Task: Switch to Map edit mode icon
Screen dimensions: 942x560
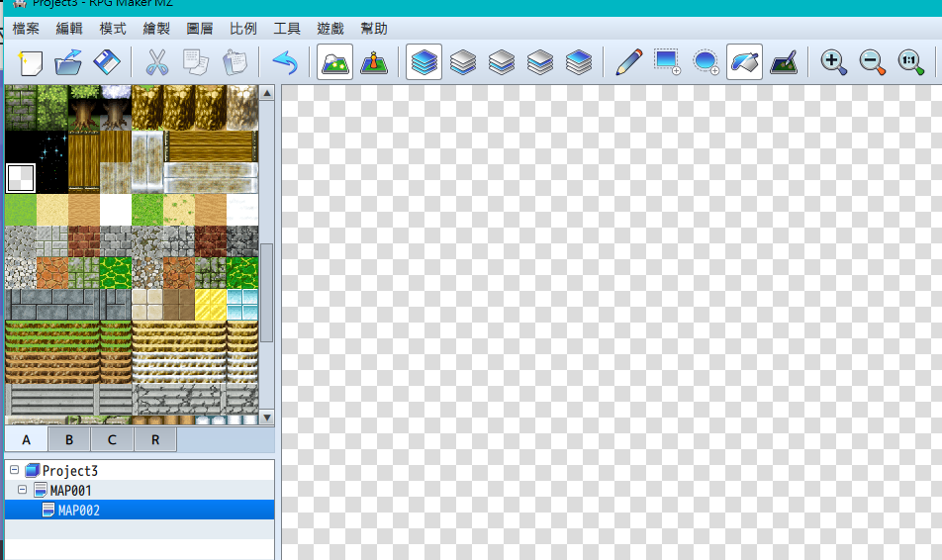Action: coord(335,62)
